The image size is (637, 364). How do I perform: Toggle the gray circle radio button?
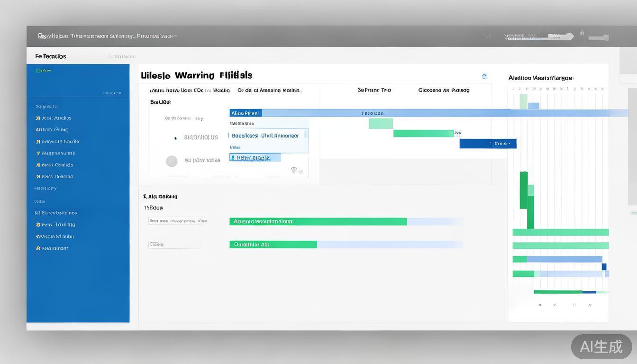coord(172,161)
